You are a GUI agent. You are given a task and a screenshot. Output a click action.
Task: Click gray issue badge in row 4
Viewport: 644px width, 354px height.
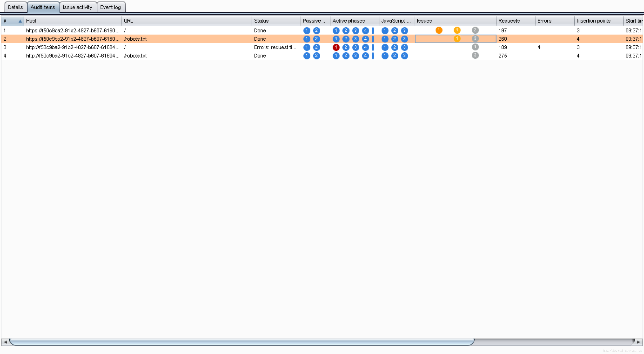click(x=475, y=55)
